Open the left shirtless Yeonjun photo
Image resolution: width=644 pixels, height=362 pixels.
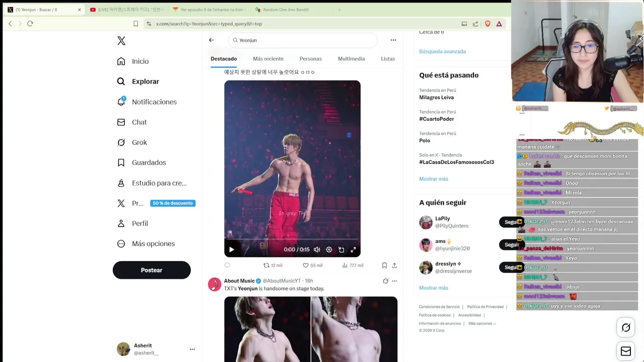[267, 329]
